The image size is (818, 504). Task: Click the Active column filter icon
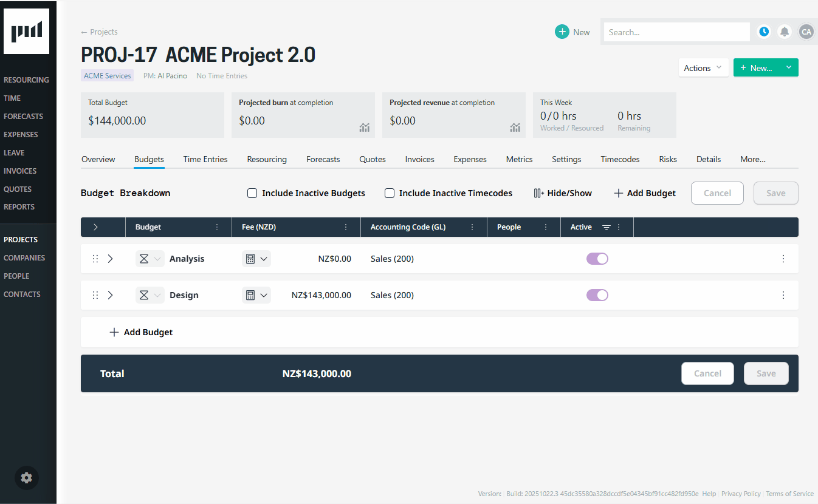(x=607, y=227)
